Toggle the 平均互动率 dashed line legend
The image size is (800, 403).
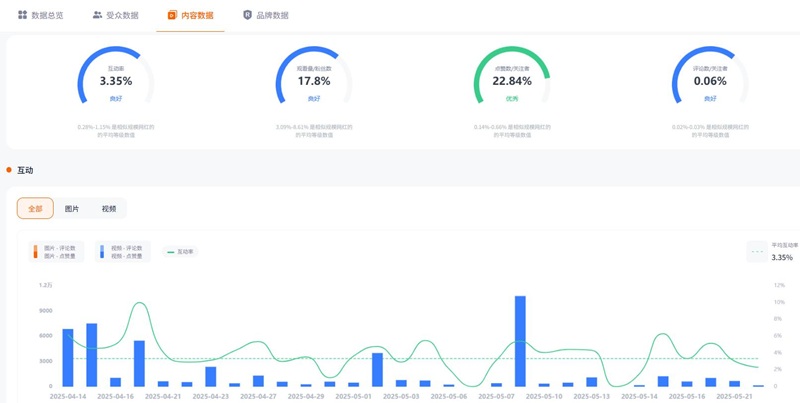[757, 252]
